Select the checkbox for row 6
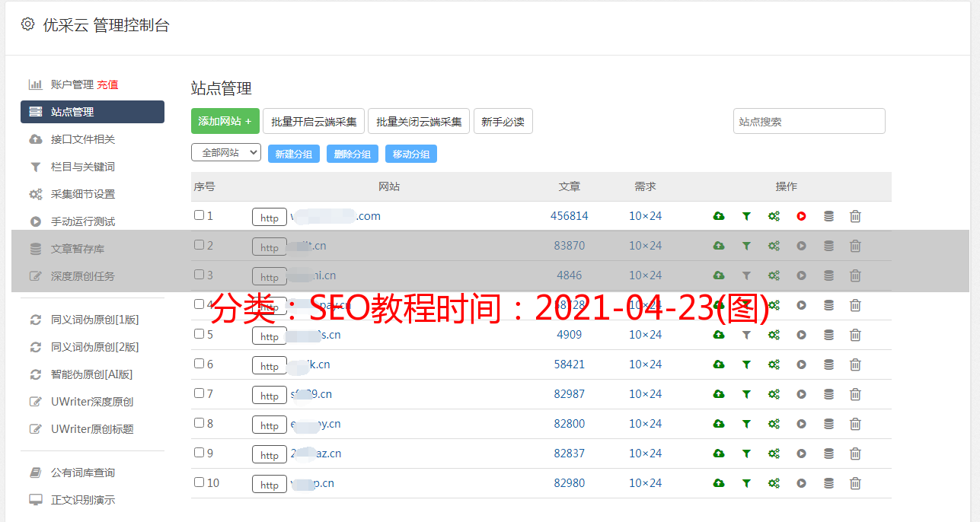The width and height of the screenshot is (980, 522). (x=199, y=364)
